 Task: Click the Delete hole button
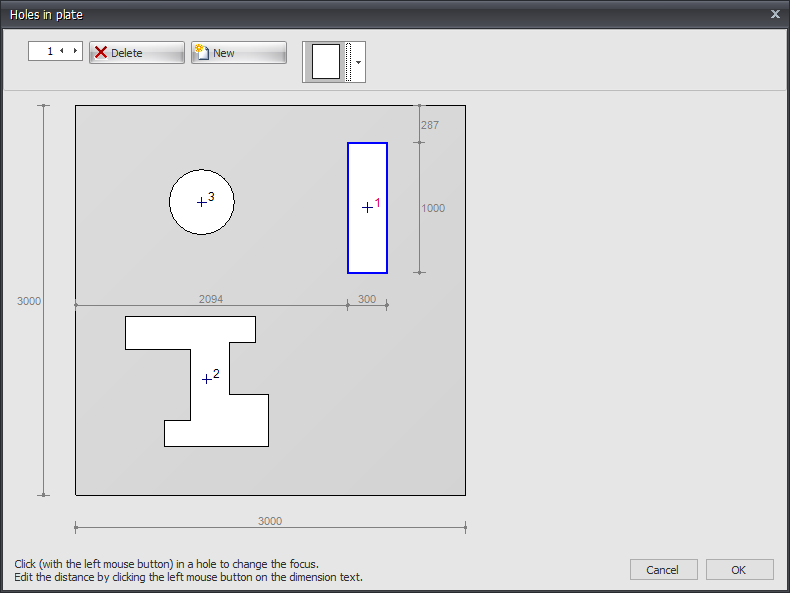137,52
